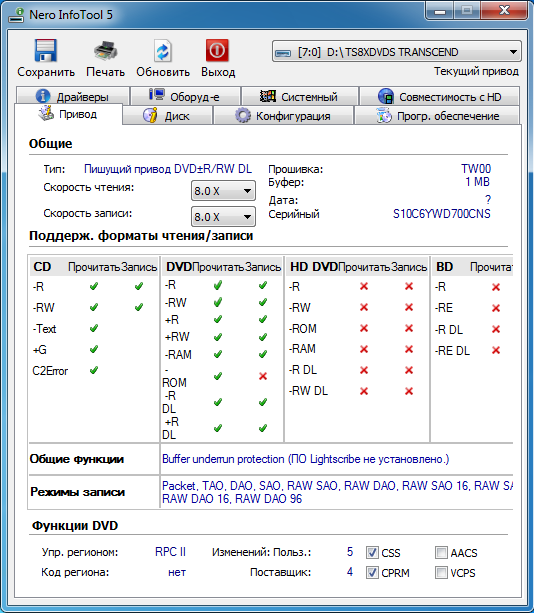The height and width of the screenshot is (613, 534).
Task: Click the Обновить refresh icon
Action: coord(163,50)
